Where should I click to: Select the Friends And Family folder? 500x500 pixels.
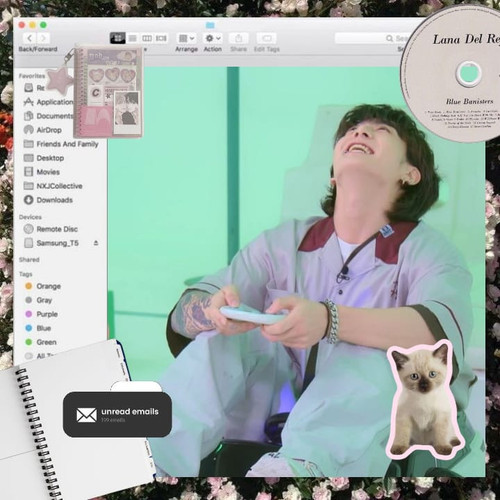click(x=61, y=144)
